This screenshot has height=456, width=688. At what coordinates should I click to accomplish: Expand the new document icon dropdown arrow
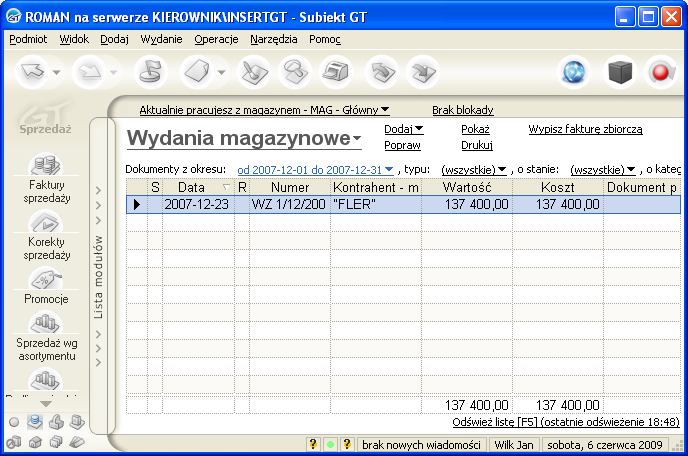(221, 72)
